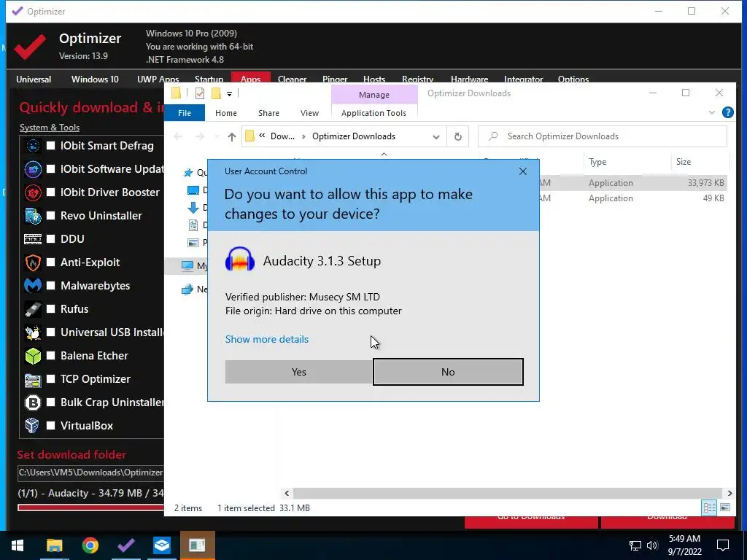Viewport: 747px width, 560px height.
Task: Close the User Account Control dialog
Action: pyautogui.click(x=522, y=171)
